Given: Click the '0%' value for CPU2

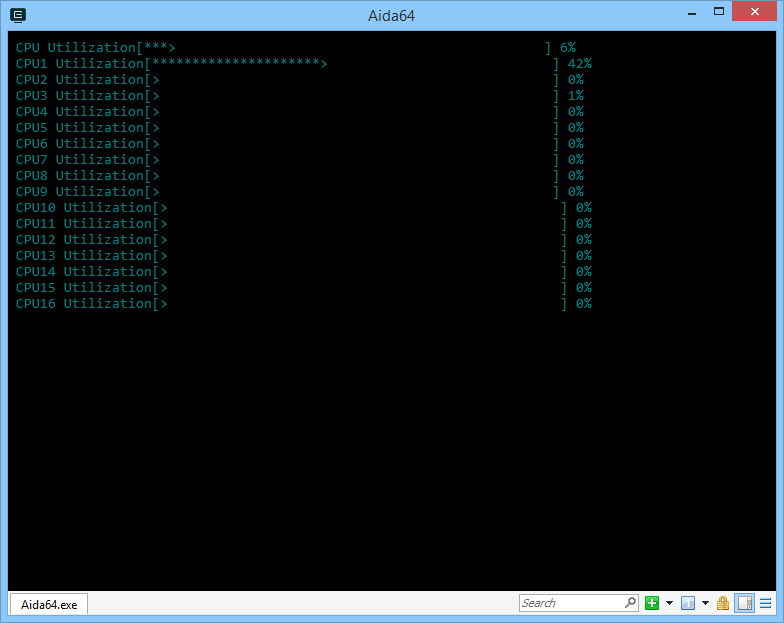Looking at the screenshot, I should pyautogui.click(x=576, y=80).
